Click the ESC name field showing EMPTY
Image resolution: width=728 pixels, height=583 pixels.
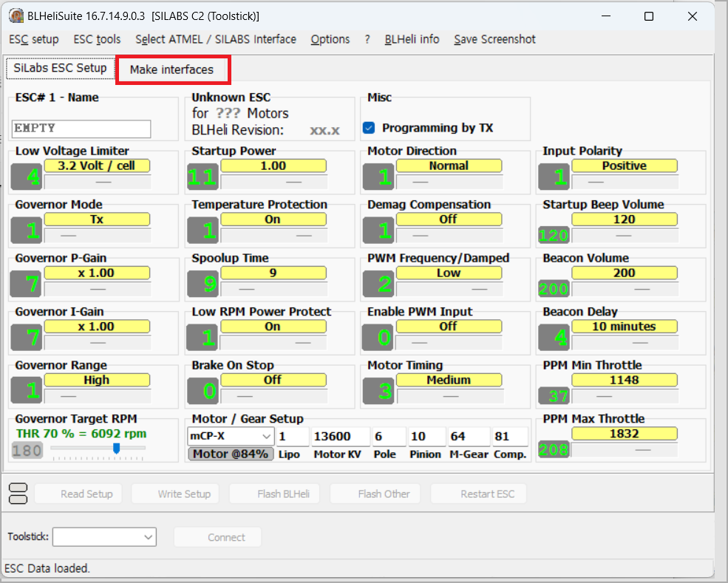[x=81, y=129]
